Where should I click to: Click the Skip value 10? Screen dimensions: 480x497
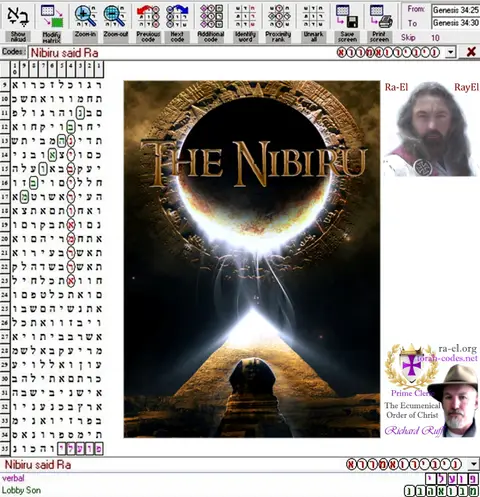[x=435, y=38]
